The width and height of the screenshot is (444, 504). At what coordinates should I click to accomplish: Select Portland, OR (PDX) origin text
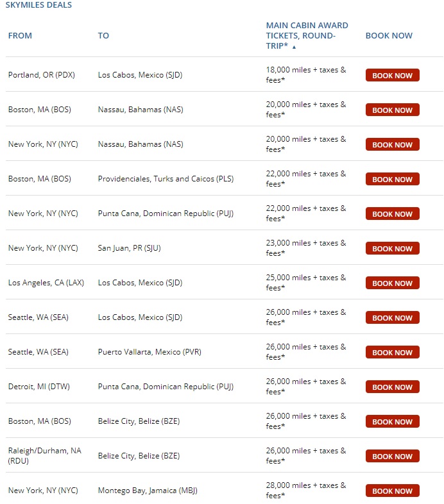42,75
